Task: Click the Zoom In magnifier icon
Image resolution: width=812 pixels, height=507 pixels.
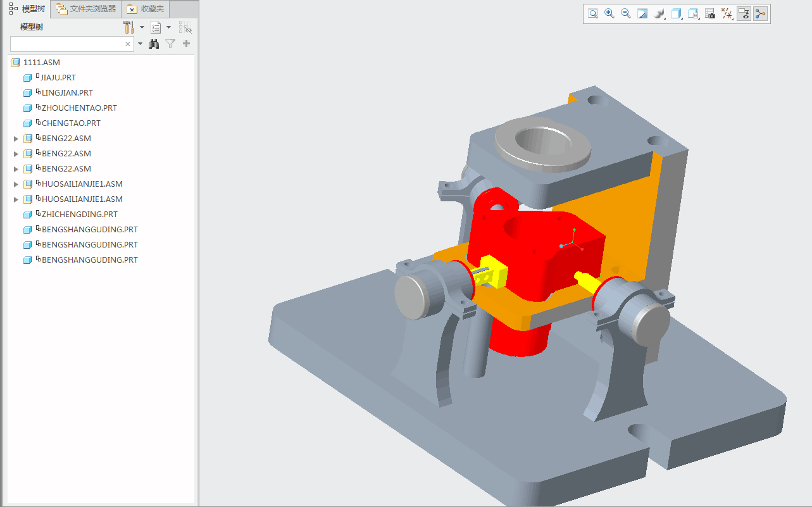Action: (609, 14)
